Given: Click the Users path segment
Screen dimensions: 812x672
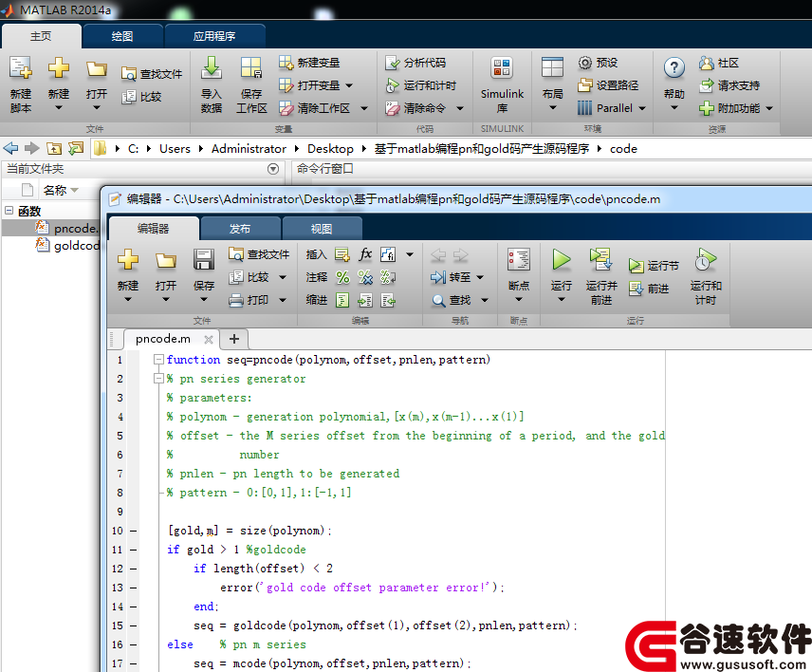Looking at the screenshot, I should coord(175,149).
